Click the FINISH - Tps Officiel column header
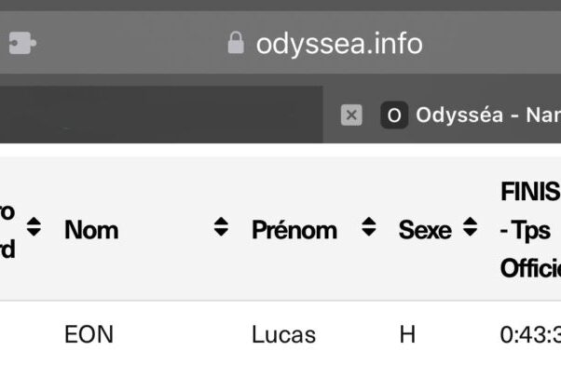This screenshot has height=392, width=561. tap(530, 230)
